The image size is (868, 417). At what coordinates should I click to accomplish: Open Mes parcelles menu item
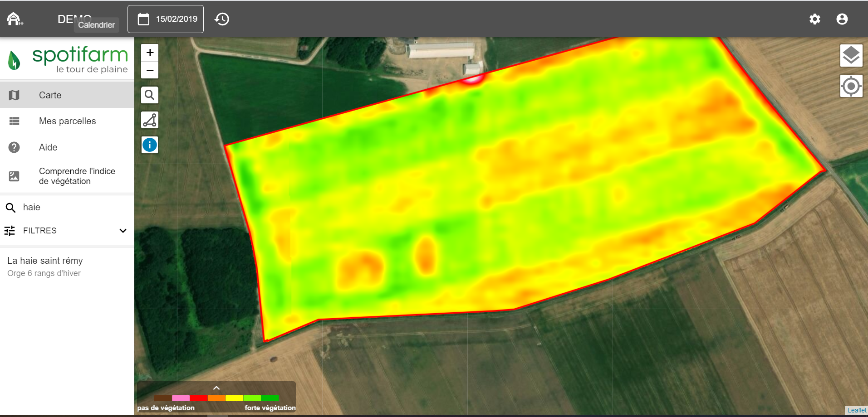click(67, 121)
